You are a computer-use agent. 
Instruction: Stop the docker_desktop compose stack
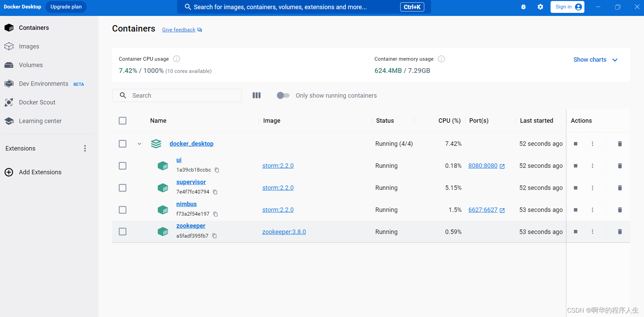(x=576, y=144)
